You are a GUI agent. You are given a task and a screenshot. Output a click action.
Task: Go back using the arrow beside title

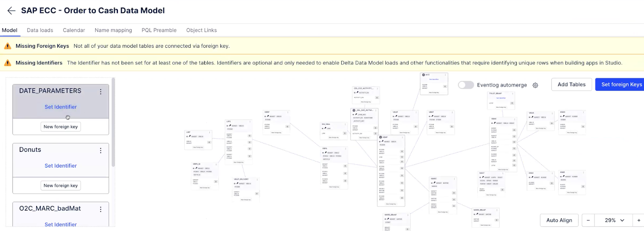click(11, 11)
